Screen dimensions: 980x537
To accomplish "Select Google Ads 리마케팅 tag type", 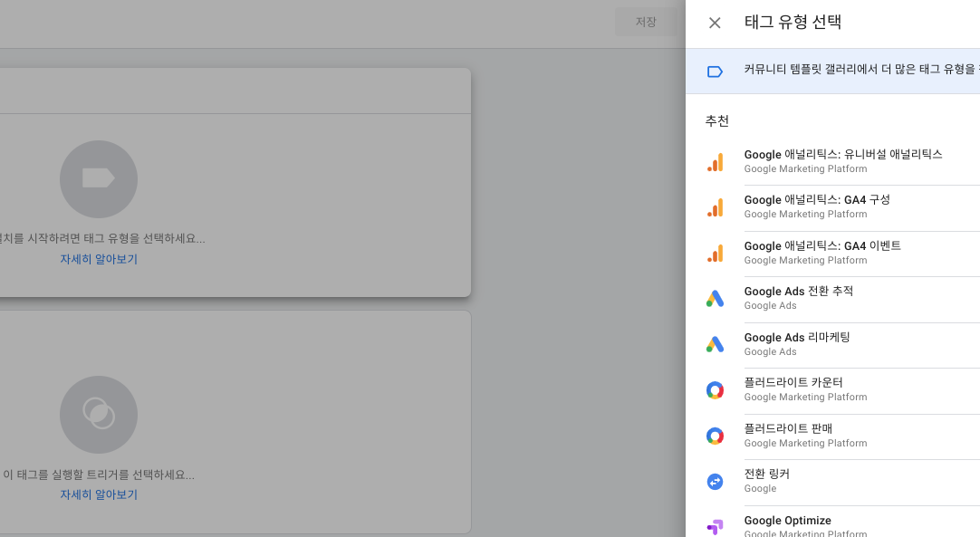I will (x=832, y=345).
